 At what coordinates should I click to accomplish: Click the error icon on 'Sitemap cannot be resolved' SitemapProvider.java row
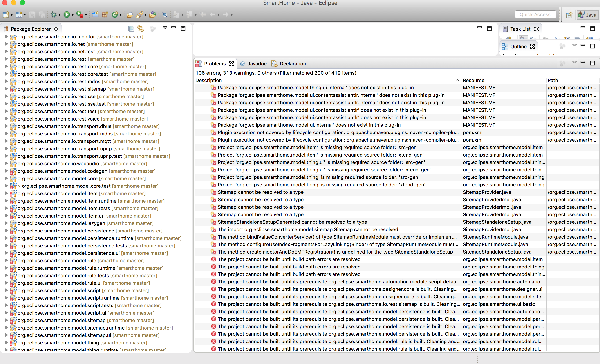(x=213, y=192)
